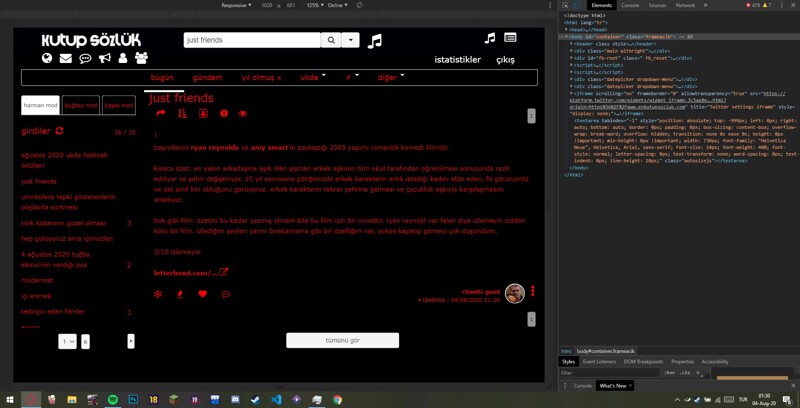Image resolution: width=800 pixels, height=408 pixels.
Task: Expand the diğer dropdown menu
Action: point(391,78)
